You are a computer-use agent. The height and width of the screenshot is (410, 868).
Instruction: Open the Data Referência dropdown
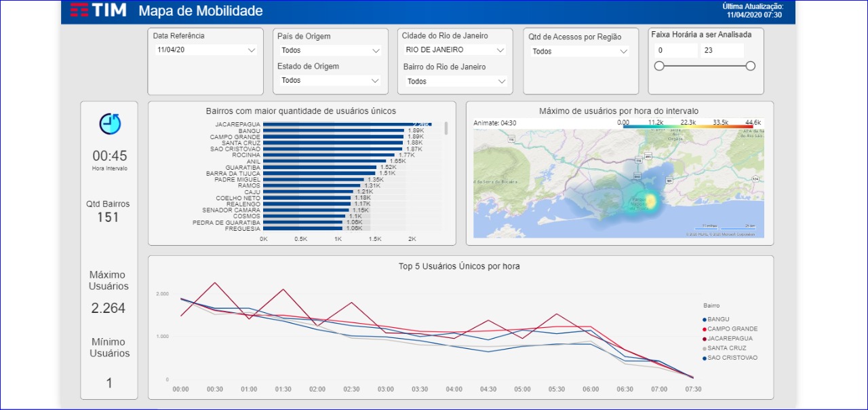pos(205,50)
